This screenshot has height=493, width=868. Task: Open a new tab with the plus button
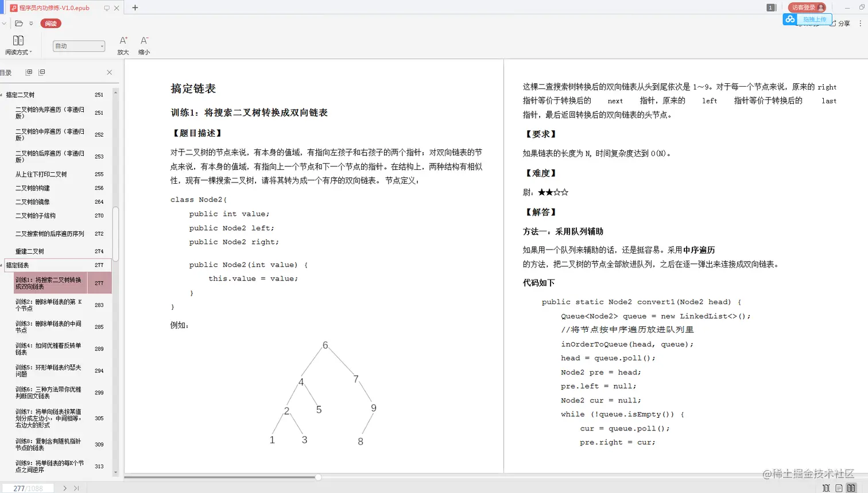pyautogui.click(x=134, y=7)
